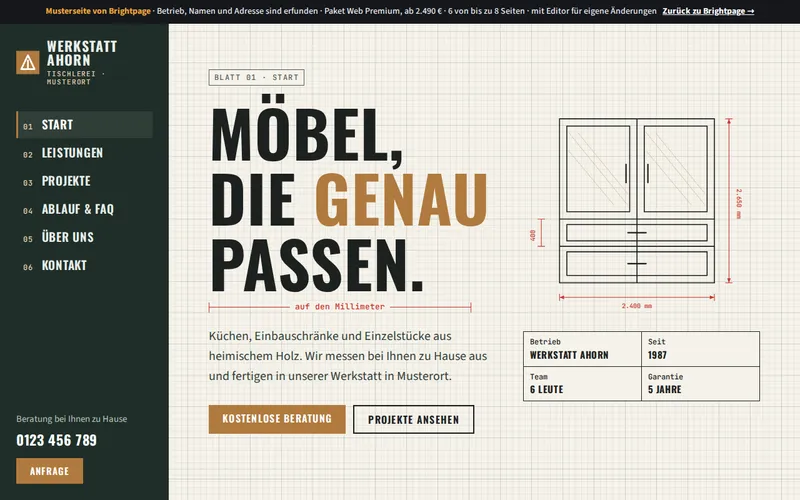Go to the Leistungen page

[85, 153]
